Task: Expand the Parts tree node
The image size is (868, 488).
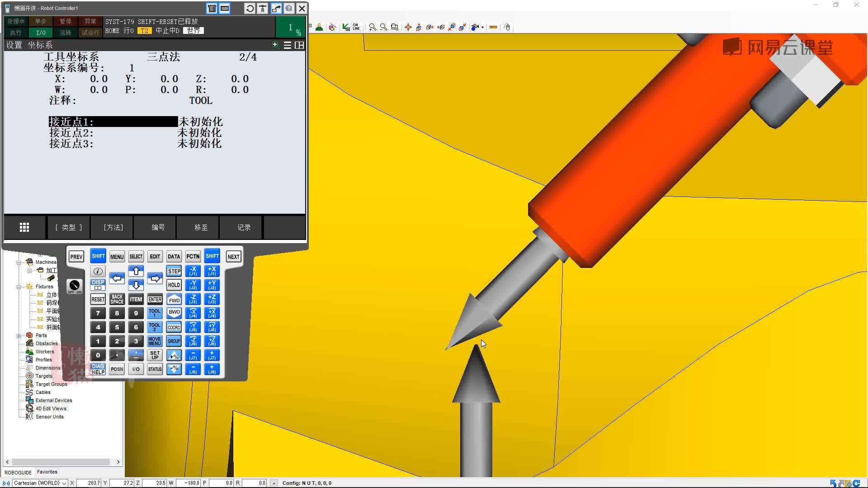Action: coord(19,336)
